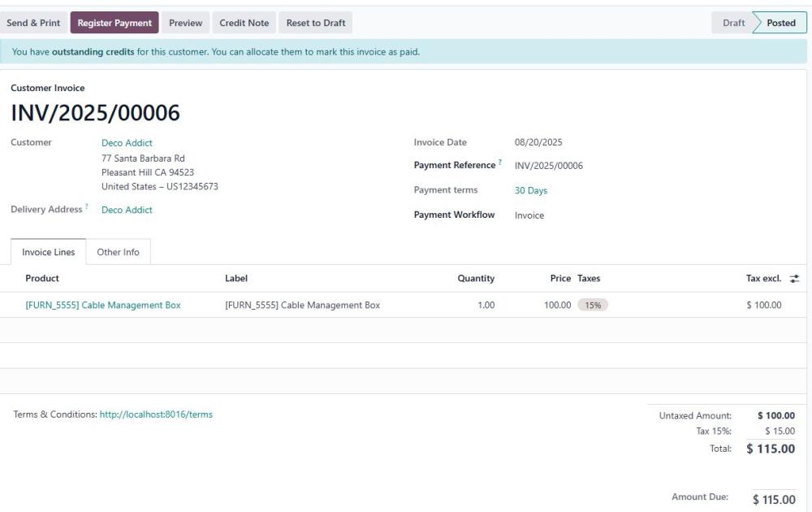Click the Invoice Date field label
Image resolution: width=812 pixels, height=512 pixels.
point(440,142)
